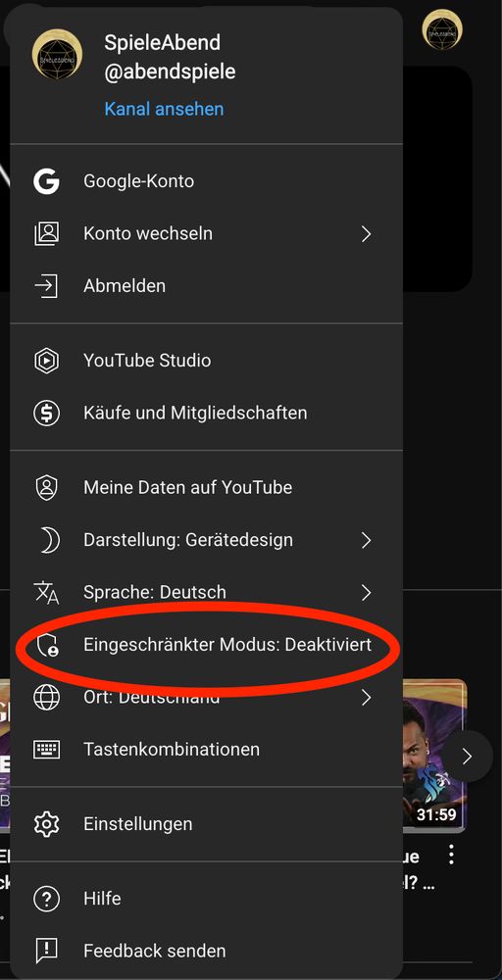Select Käufe und Mitgliedschaften menu entry
Screen dimensions: 502x980
coord(206,414)
